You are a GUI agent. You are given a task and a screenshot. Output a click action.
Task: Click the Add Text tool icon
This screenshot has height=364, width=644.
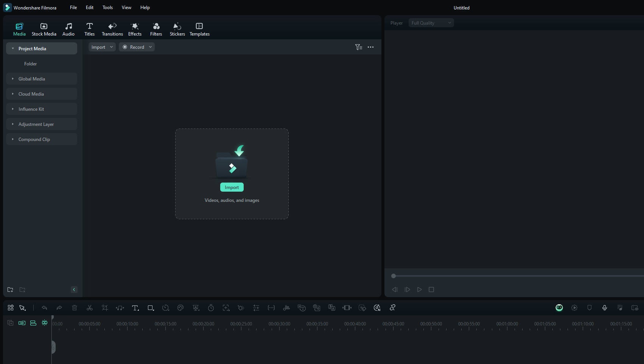(x=135, y=308)
